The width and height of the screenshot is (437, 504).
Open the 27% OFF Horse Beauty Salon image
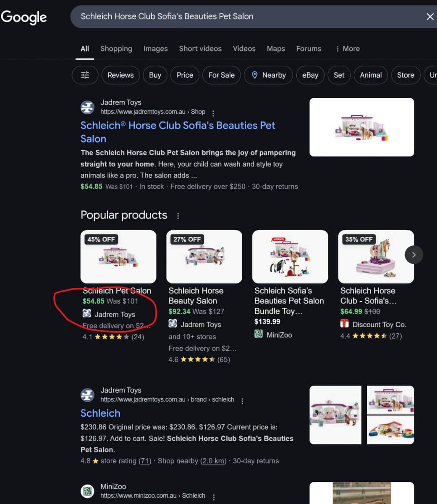coord(204,257)
